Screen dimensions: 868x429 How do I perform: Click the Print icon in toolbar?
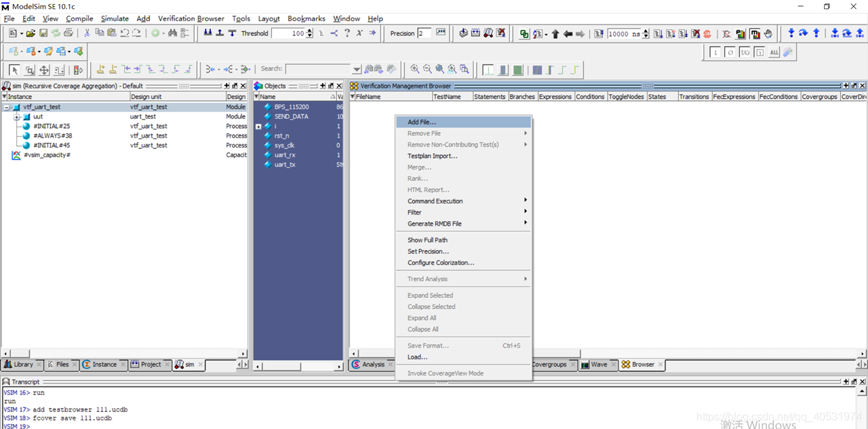(x=68, y=33)
